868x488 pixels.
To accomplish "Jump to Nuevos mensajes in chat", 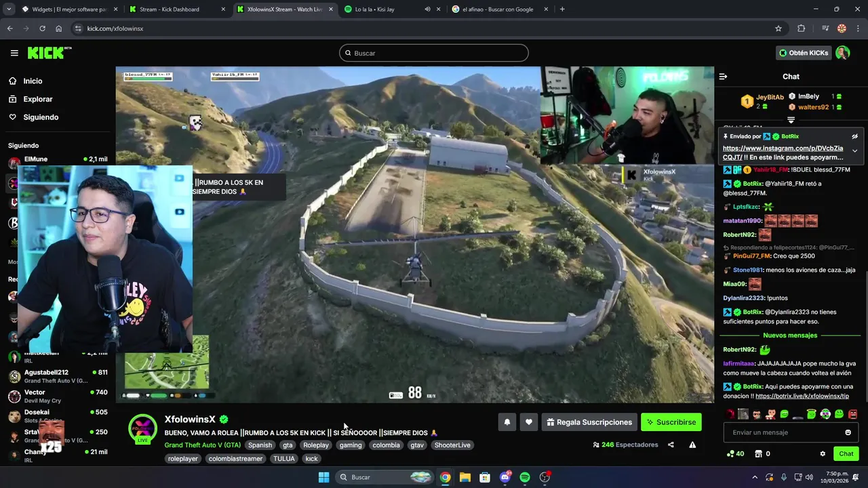I will [790, 335].
